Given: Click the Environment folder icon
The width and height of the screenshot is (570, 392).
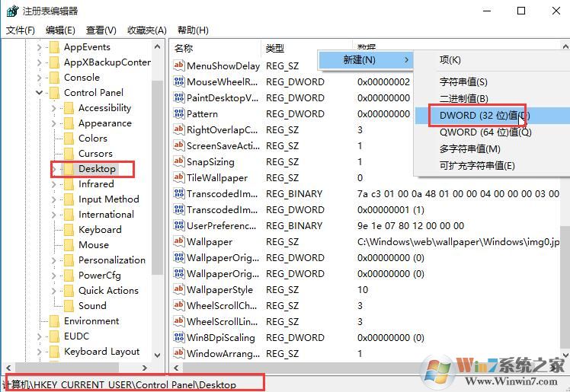Looking at the screenshot, I should pyautogui.click(x=54, y=321).
